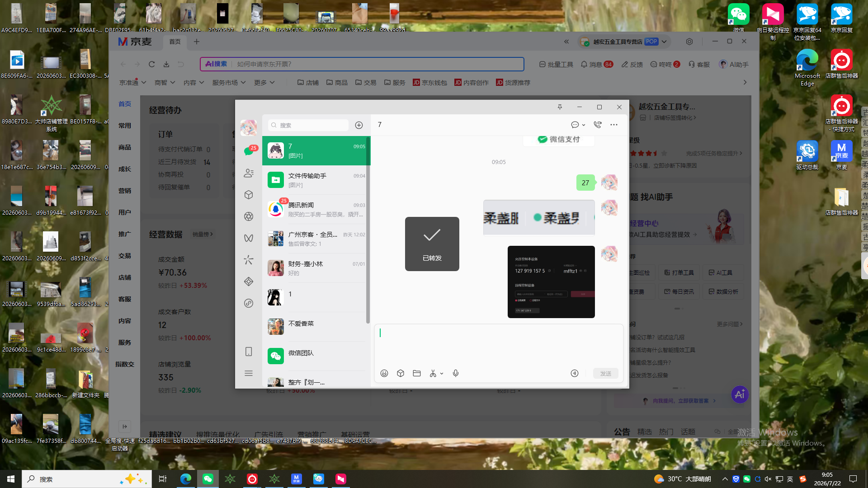Viewport: 868px width, 488px height.
Task: Pin the WeChat window on top
Action: coord(560,107)
